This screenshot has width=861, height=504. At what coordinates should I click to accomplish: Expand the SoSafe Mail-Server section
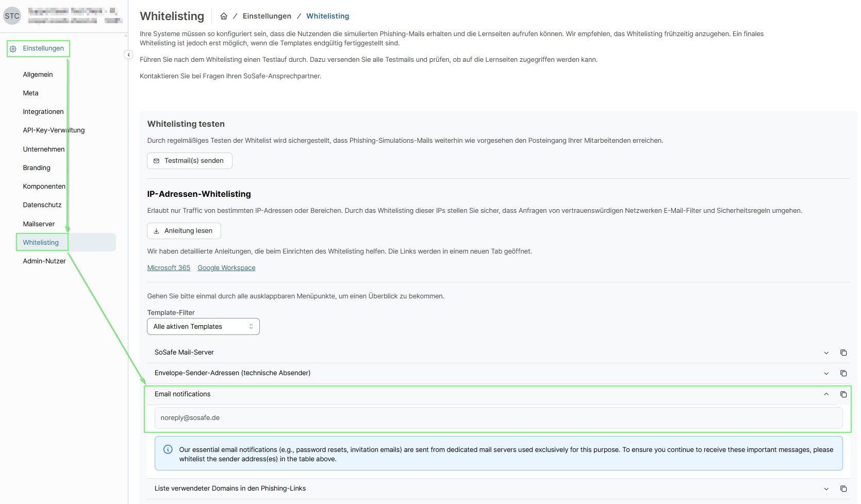pos(826,352)
